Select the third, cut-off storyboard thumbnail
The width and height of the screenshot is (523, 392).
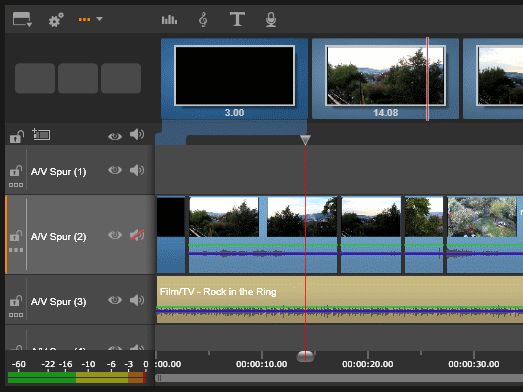tap(493, 79)
